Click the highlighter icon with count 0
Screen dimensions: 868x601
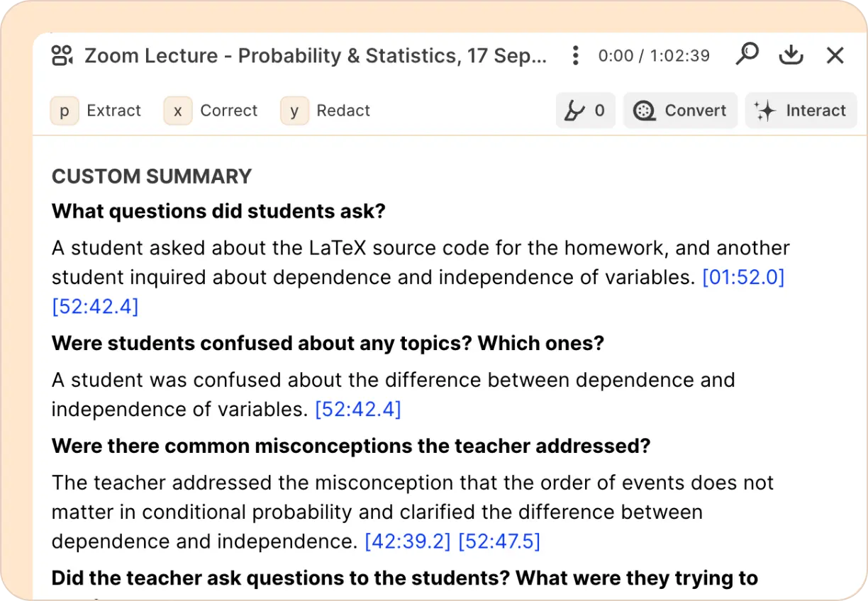(x=574, y=111)
